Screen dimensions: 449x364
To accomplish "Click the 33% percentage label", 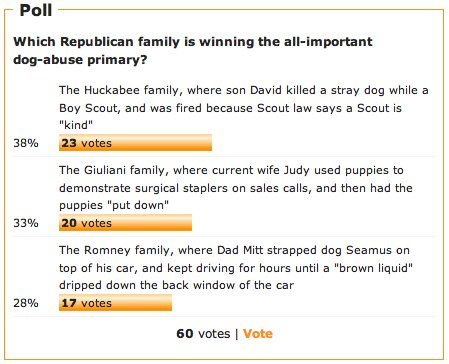I will 26,223.
